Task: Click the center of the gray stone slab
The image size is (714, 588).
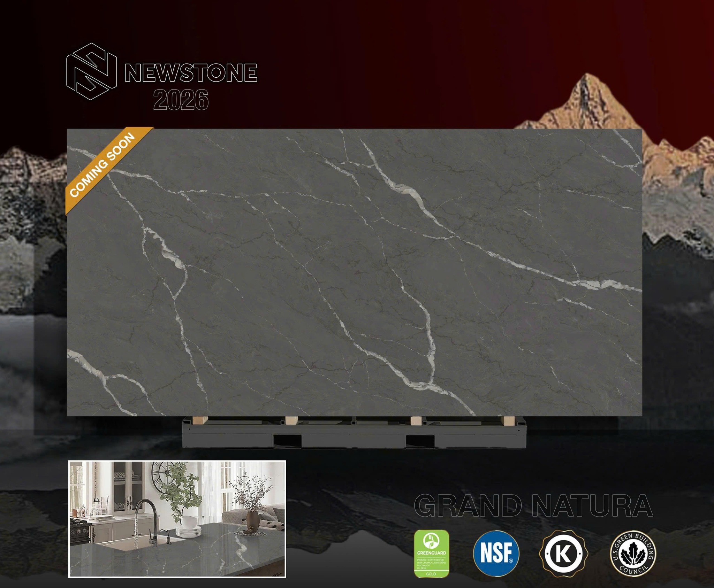Action: point(354,272)
